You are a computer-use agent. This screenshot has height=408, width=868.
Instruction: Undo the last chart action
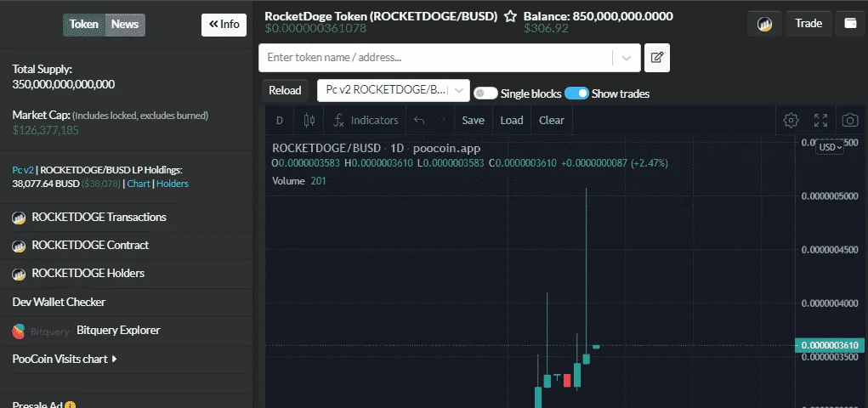pyautogui.click(x=419, y=120)
